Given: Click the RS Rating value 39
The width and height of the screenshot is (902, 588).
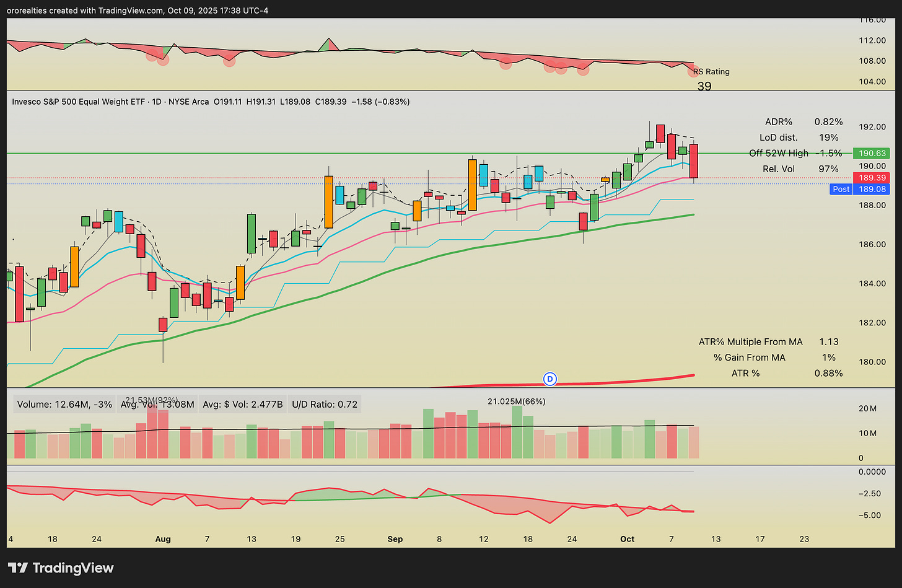Looking at the screenshot, I should click(x=704, y=86).
